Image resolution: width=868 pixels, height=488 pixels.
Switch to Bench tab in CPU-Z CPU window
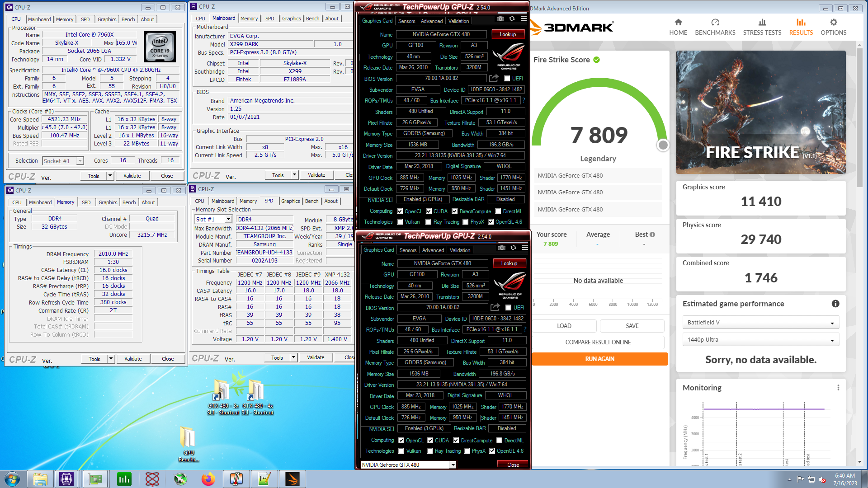coord(128,19)
